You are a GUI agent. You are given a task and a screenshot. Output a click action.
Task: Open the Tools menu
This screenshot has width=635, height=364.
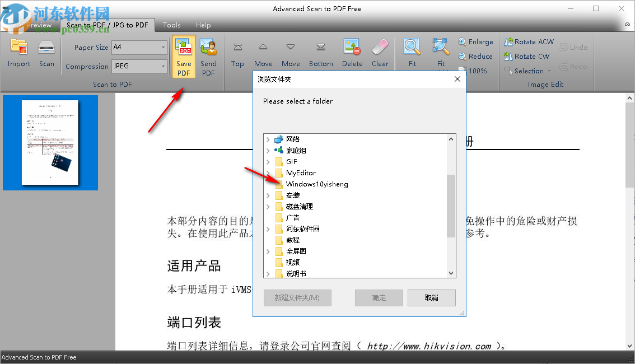tap(171, 25)
